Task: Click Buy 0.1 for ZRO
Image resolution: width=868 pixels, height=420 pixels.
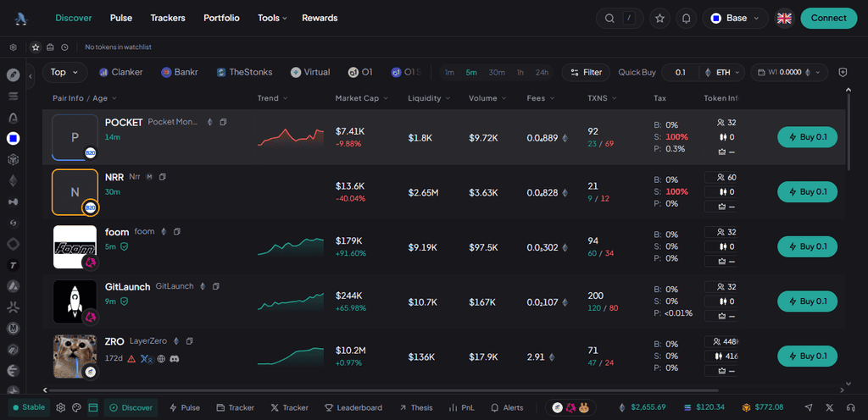Action: pyautogui.click(x=807, y=356)
